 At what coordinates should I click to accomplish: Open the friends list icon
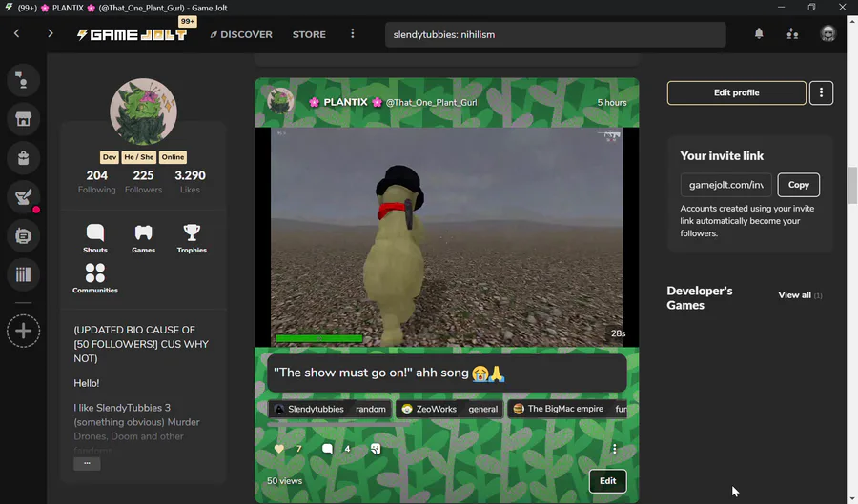792,34
